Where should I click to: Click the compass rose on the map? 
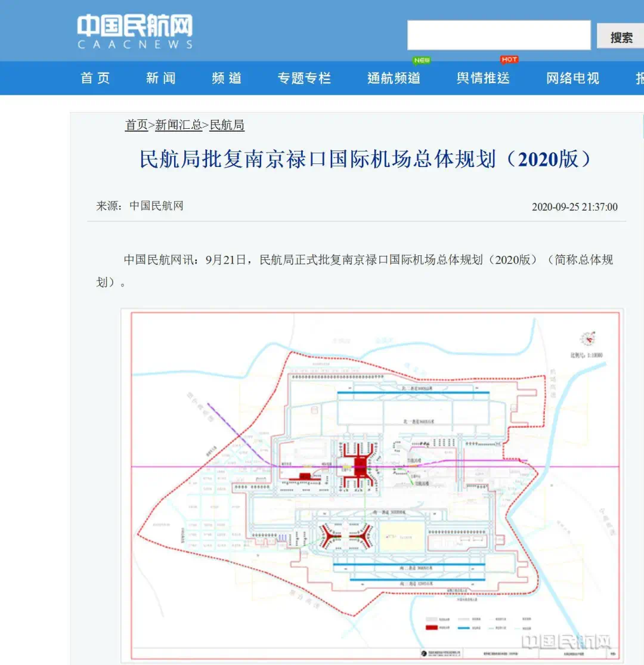click(588, 338)
